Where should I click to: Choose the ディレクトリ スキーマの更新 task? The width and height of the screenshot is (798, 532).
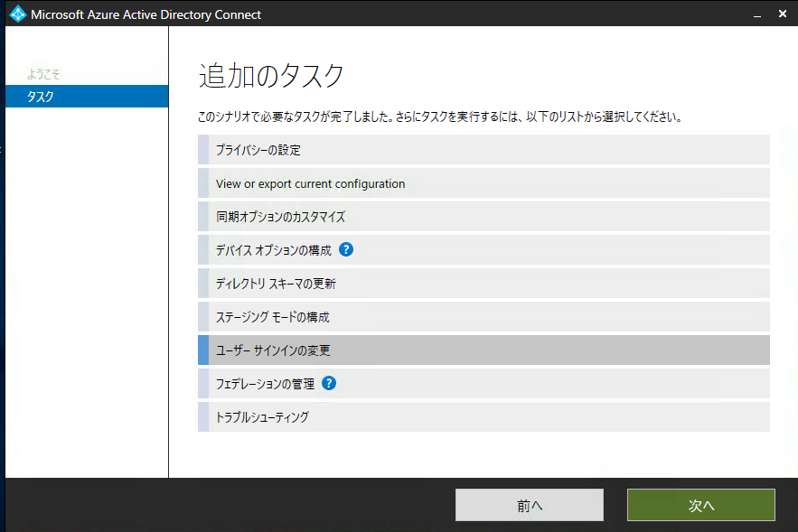tap(483, 284)
